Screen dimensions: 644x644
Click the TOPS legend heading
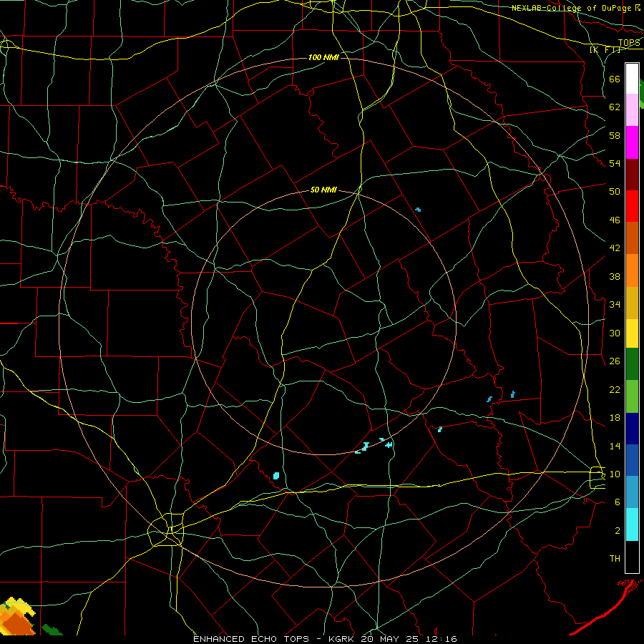click(x=629, y=43)
